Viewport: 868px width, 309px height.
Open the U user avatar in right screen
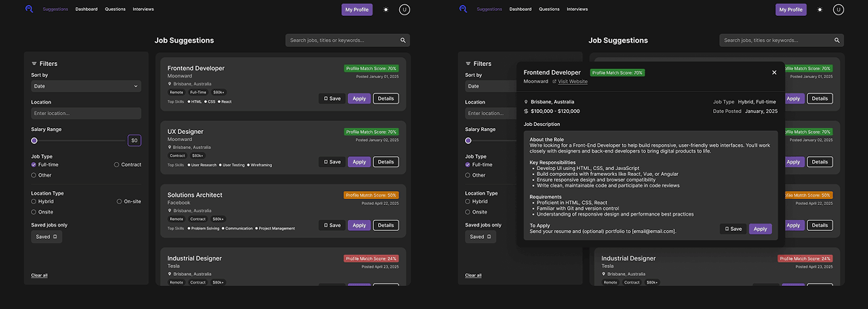(838, 9)
